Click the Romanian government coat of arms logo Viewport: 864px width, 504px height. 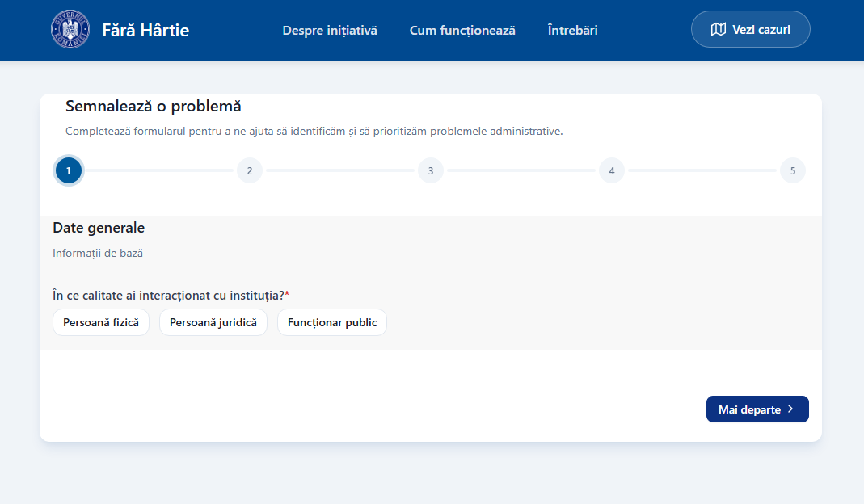pos(70,29)
